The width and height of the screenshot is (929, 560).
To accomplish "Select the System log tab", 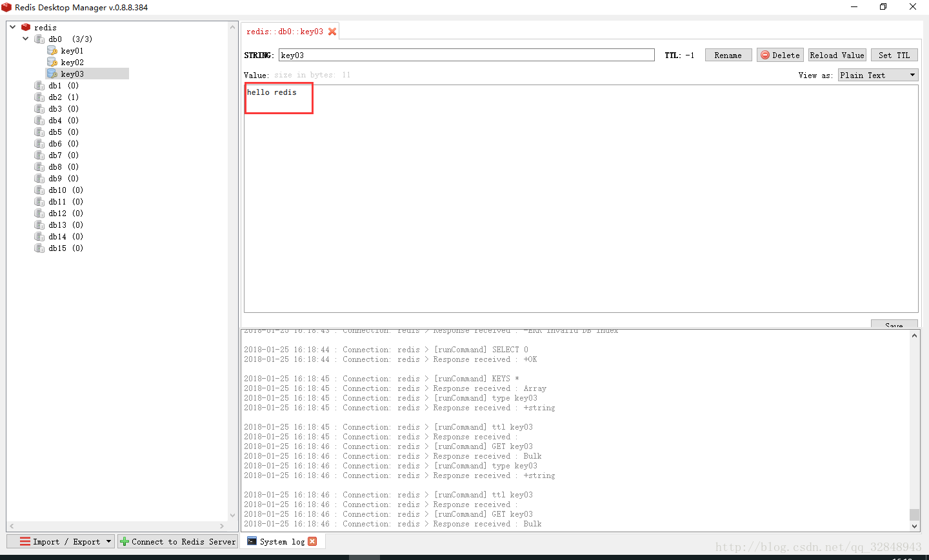I will [x=282, y=541].
